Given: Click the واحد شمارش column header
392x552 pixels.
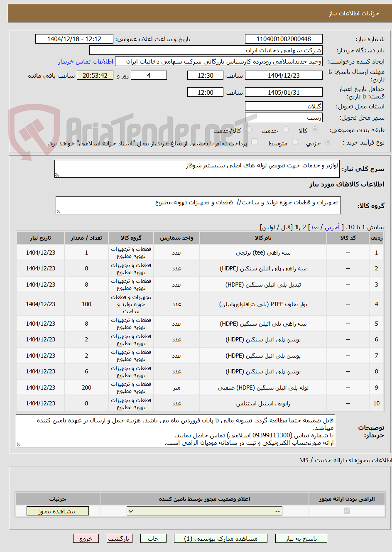Looking at the screenshot, I should pyautogui.click(x=176, y=238).
